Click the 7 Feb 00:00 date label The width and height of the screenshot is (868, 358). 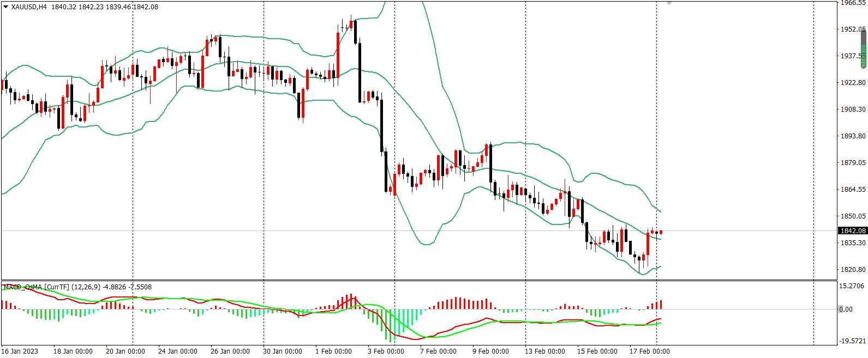coord(439,351)
